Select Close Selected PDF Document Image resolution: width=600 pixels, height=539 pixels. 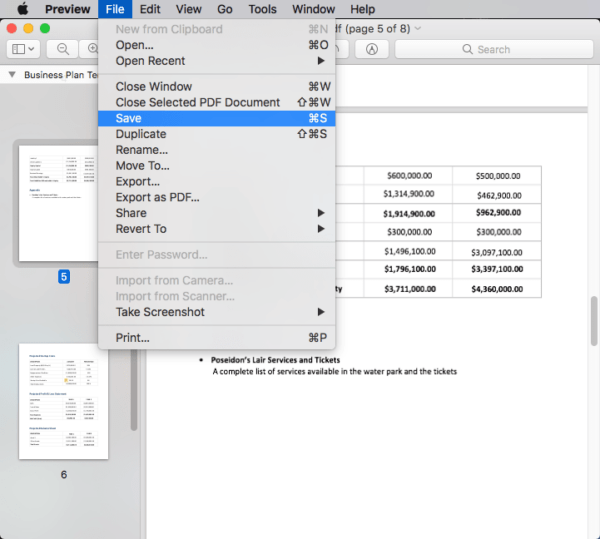coord(217,103)
